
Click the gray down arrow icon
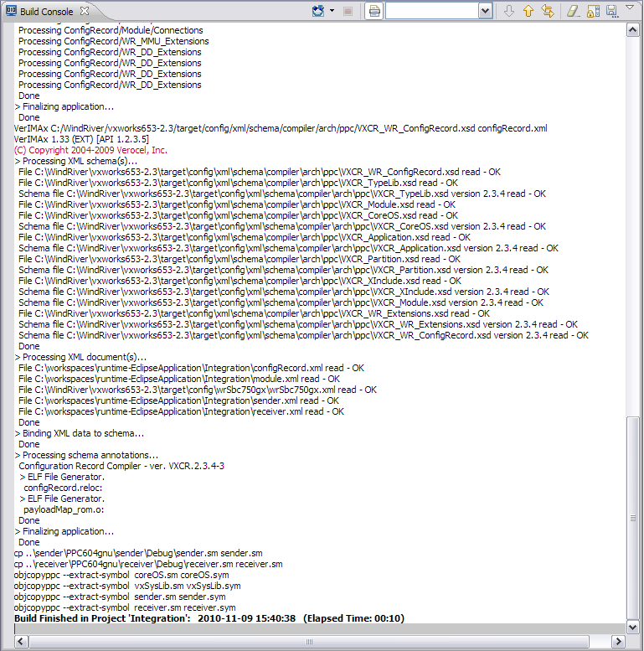click(x=508, y=11)
